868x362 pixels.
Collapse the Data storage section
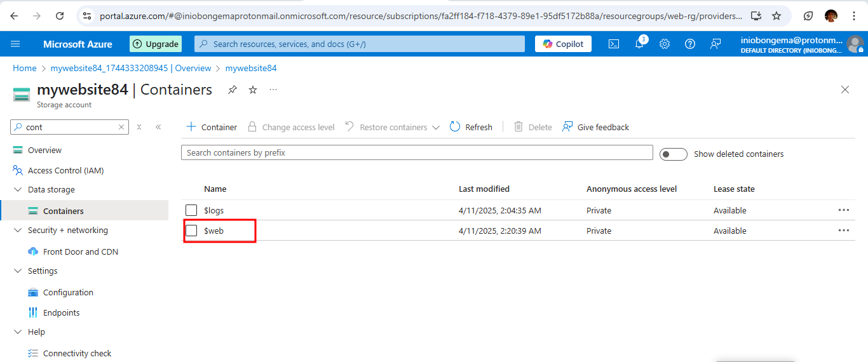pos(17,189)
